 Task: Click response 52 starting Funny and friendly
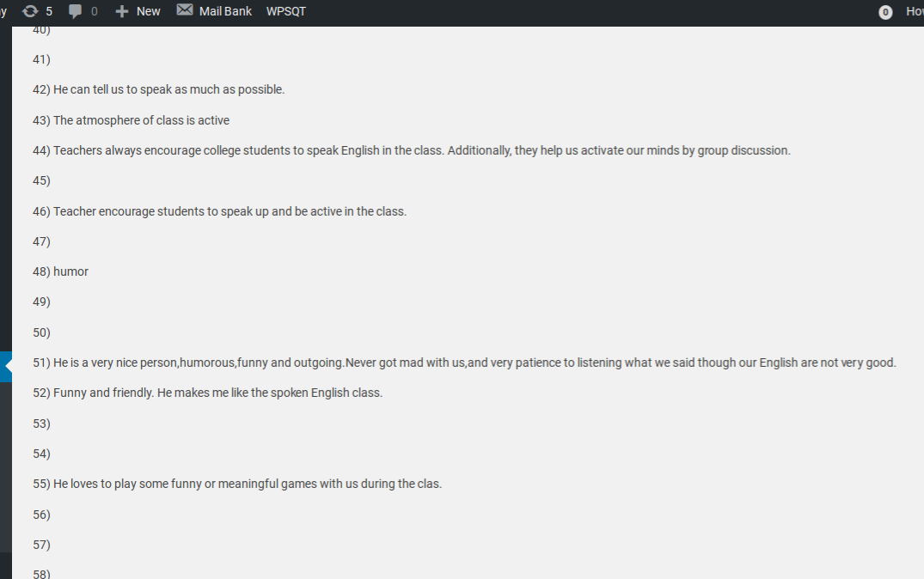[x=207, y=393]
